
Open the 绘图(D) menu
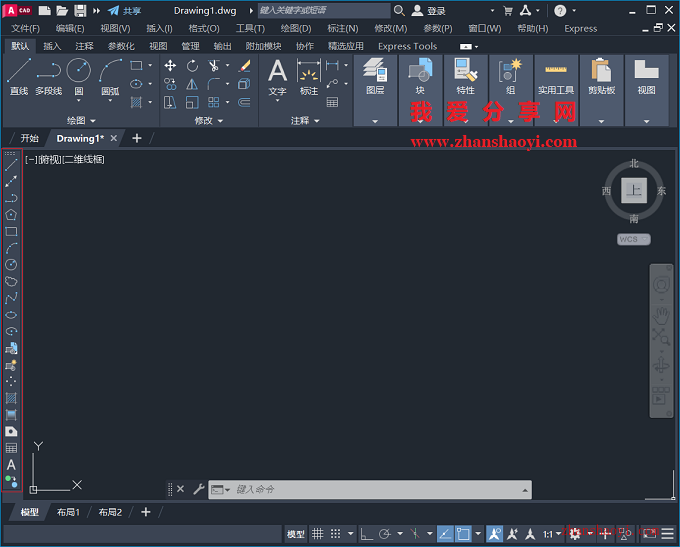[x=296, y=29]
